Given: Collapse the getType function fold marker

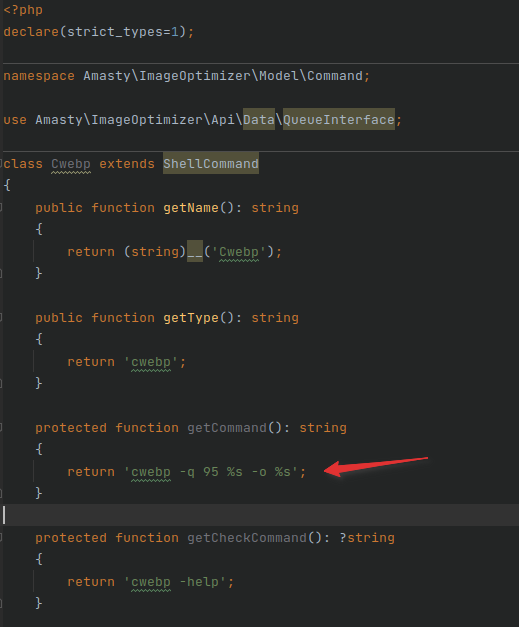Looking at the screenshot, I should click(1, 317).
